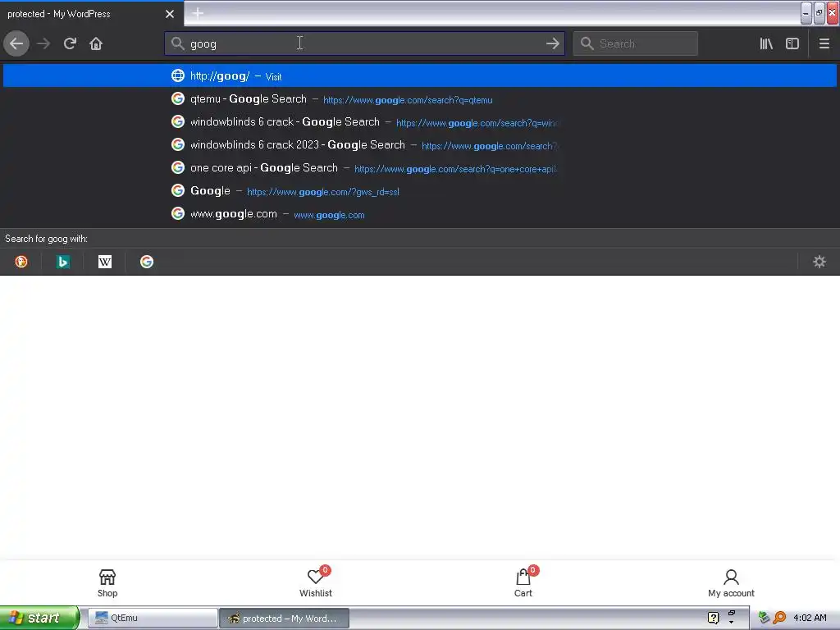Choose windowblinds 6 crack 2023 suggestion

tap(420, 145)
